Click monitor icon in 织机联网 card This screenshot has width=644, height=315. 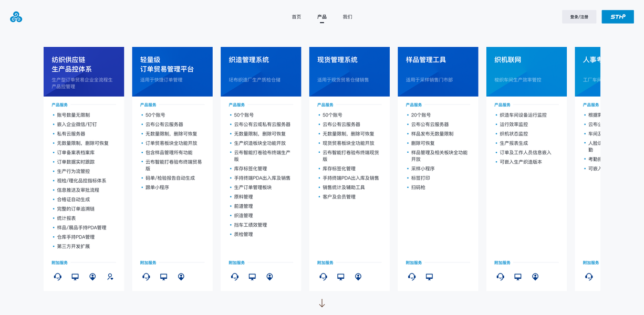click(517, 277)
